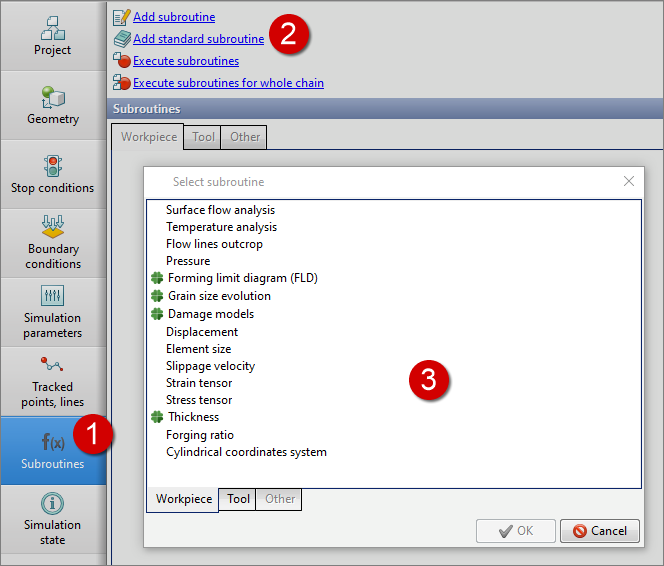This screenshot has width=664, height=566.
Task: Close the Select subroutine dialog
Action: click(629, 182)
